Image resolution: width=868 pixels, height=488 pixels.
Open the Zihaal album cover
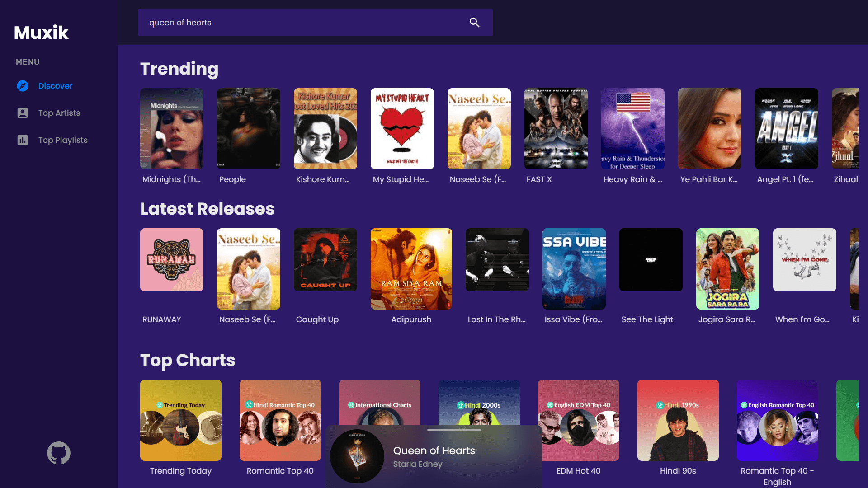point(845,129)
